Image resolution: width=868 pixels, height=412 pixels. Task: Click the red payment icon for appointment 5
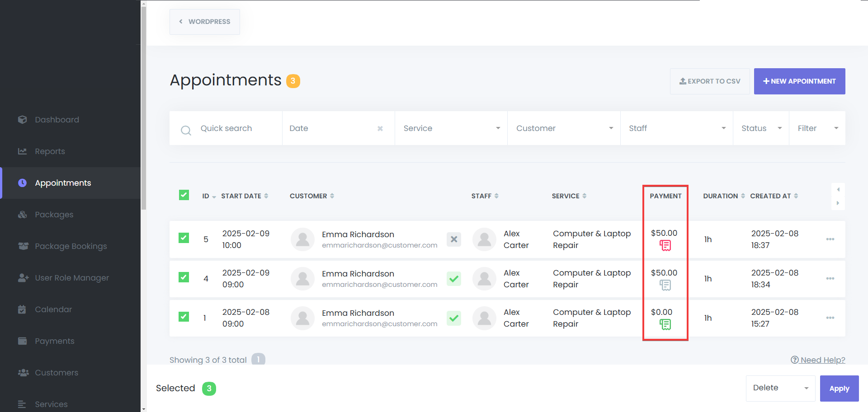pyautogui.click(x=665, y=245)
